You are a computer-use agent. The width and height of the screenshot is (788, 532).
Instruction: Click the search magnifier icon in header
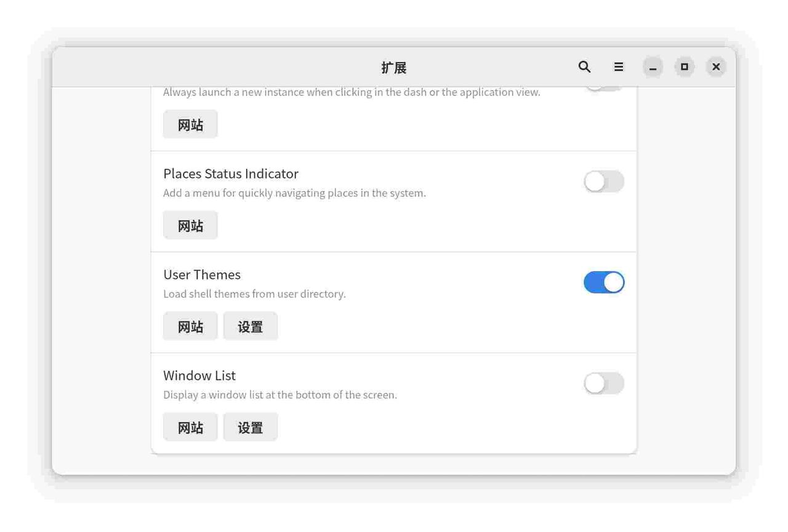(x=584, y=66)
